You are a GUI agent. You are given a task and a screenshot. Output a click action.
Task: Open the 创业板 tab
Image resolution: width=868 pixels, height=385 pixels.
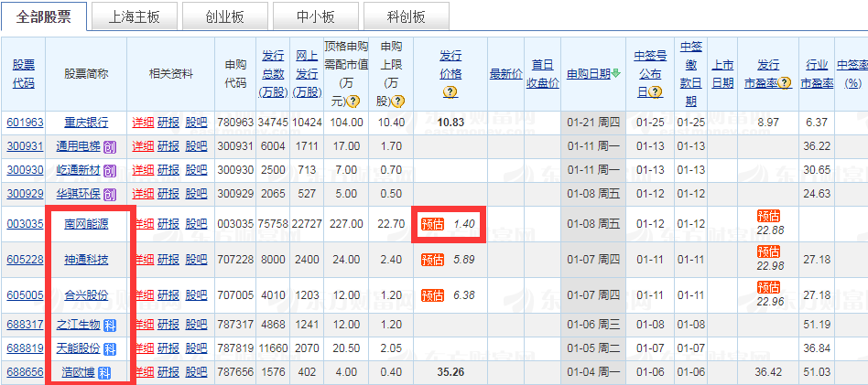click(224, 17)
